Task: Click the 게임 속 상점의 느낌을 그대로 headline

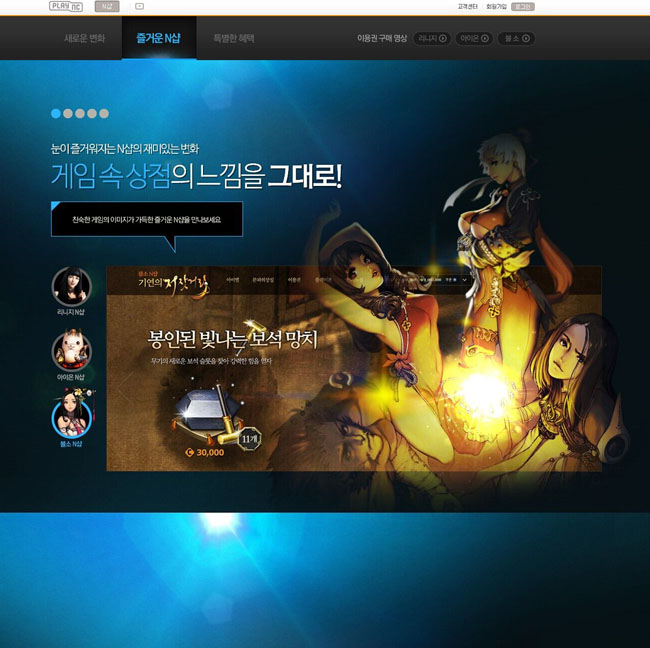Action: (x=196, y=176)
